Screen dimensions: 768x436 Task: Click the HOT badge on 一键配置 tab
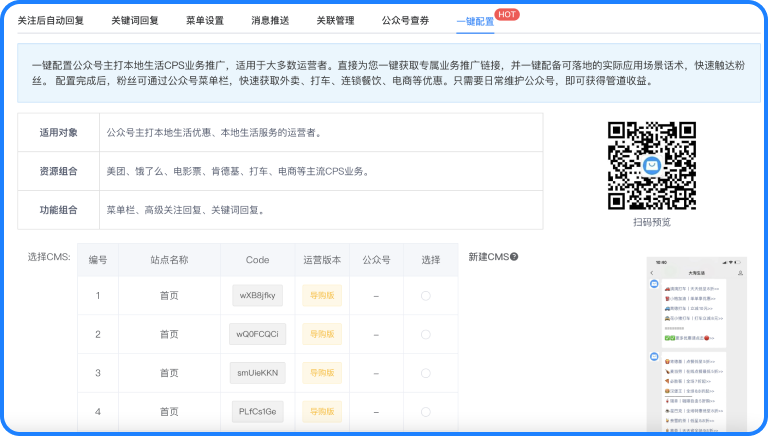coord(507,14)
